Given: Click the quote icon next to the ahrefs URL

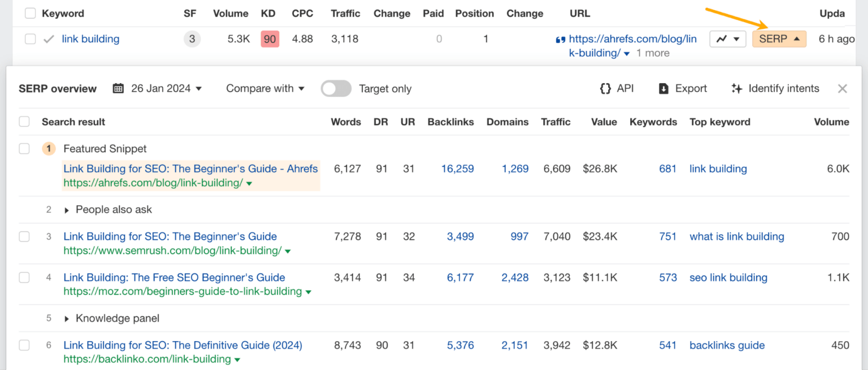Looking at the screenshot, I should (x=560, y=39).
